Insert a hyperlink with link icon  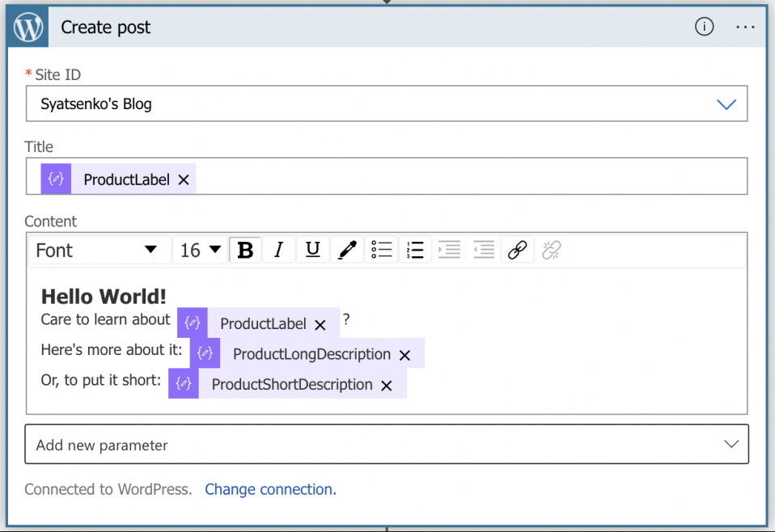point(517,250)
